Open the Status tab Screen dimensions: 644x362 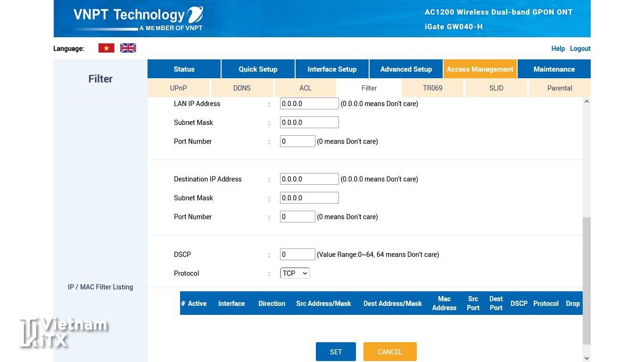tap(184, 69)
